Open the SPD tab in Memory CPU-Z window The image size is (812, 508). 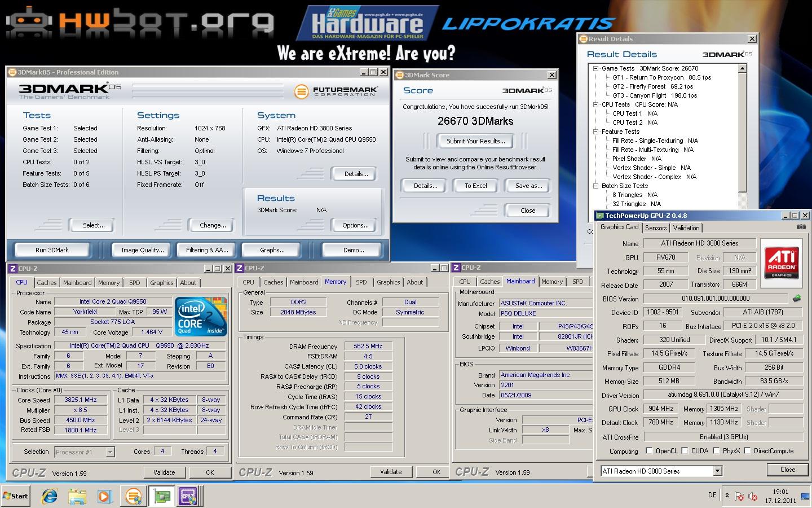pos(361,282)
